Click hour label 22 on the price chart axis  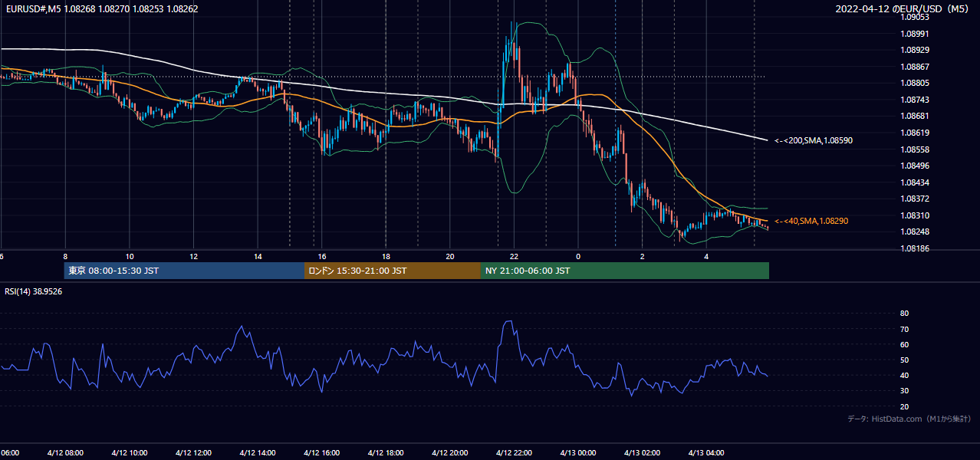(514, 256)
